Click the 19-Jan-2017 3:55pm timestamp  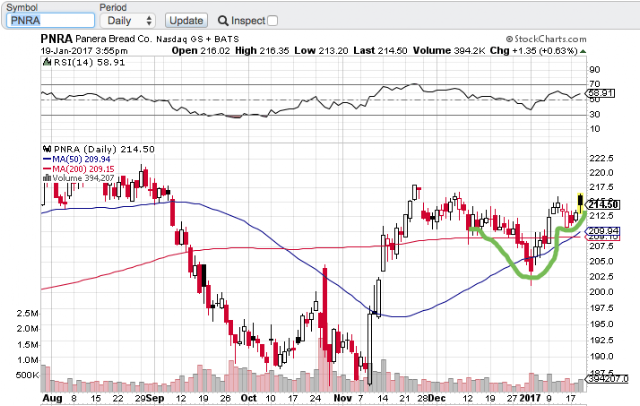(84, 51)
